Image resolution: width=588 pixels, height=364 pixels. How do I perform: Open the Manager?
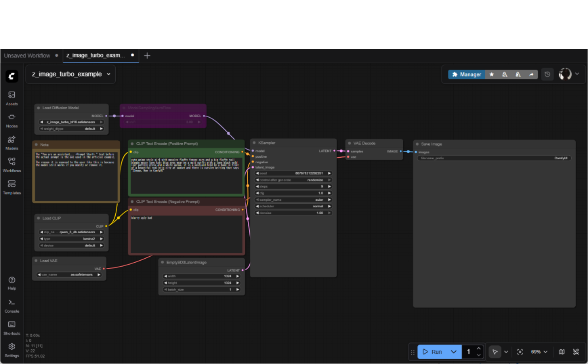click(466, 74)
